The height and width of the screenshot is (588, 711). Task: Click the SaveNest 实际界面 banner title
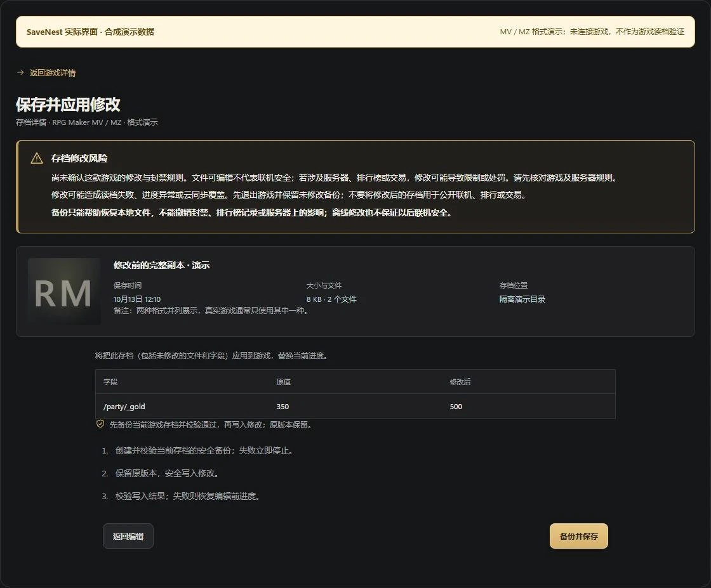[x=90, y=32]
